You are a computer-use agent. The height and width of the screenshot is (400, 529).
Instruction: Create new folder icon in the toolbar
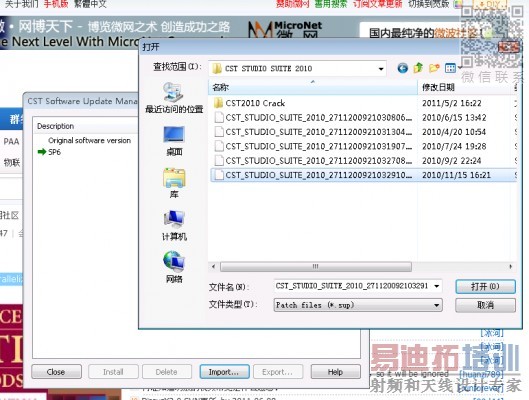434,68
